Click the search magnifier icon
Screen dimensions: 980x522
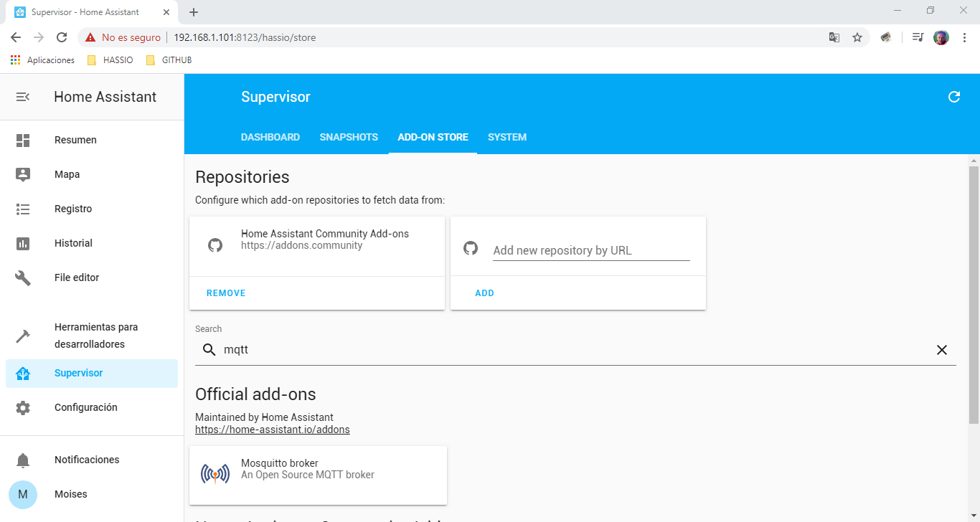pyautogui.click(x=209, y=350)
